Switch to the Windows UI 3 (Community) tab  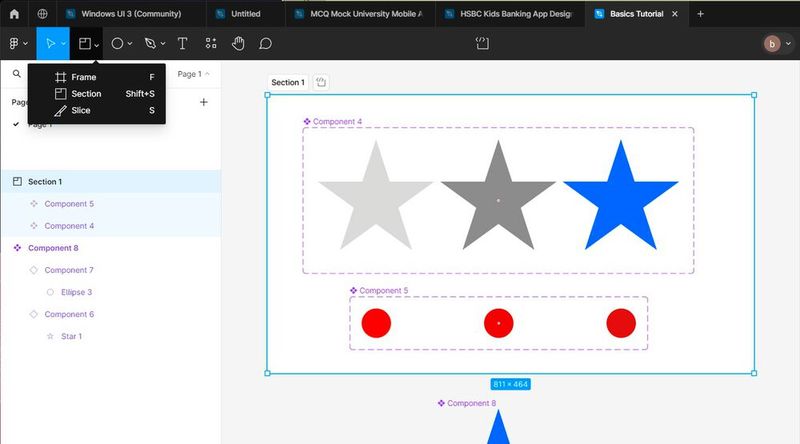(131, 14)
